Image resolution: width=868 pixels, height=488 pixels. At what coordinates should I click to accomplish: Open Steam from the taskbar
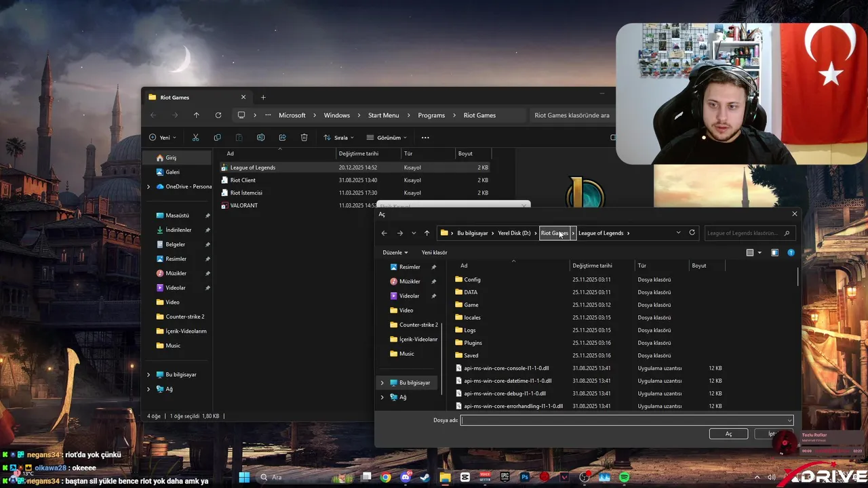tap(425, 477)
